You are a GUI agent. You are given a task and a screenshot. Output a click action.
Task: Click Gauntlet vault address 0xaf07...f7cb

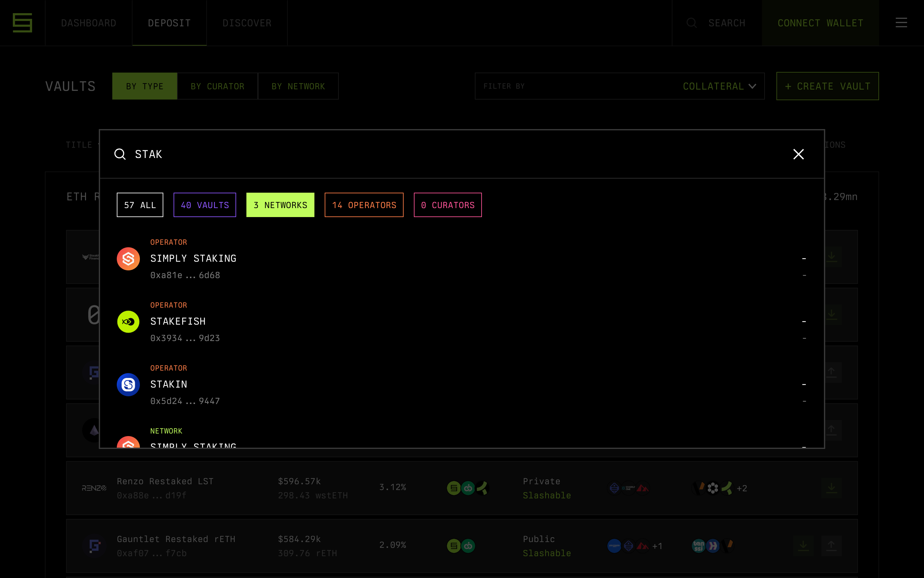point(151,553)
